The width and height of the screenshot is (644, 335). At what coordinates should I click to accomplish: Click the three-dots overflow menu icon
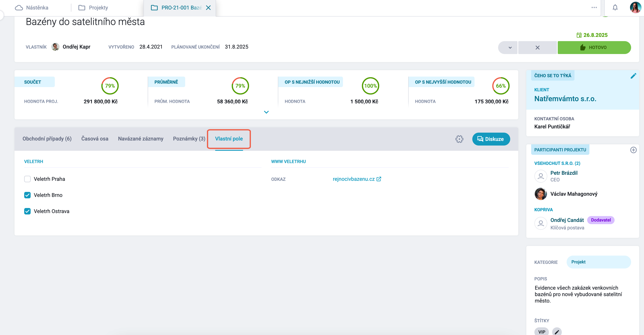[x=594, y=7]
